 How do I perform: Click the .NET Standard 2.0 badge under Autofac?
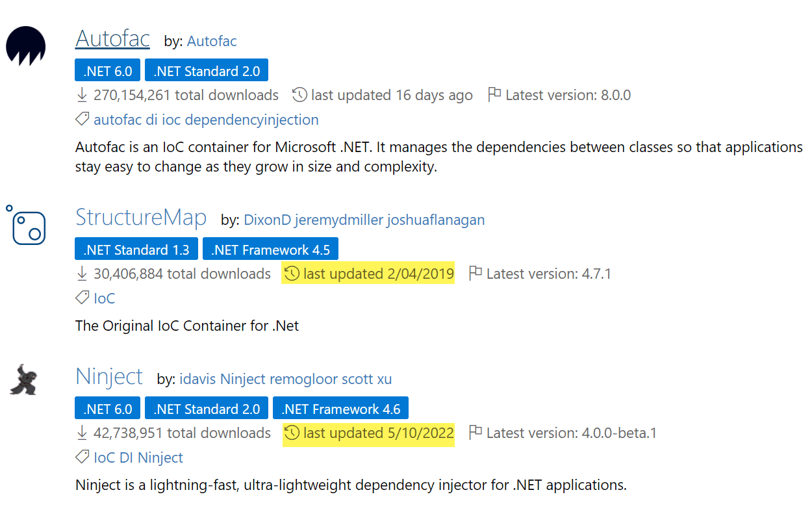(x=207, y=71)
